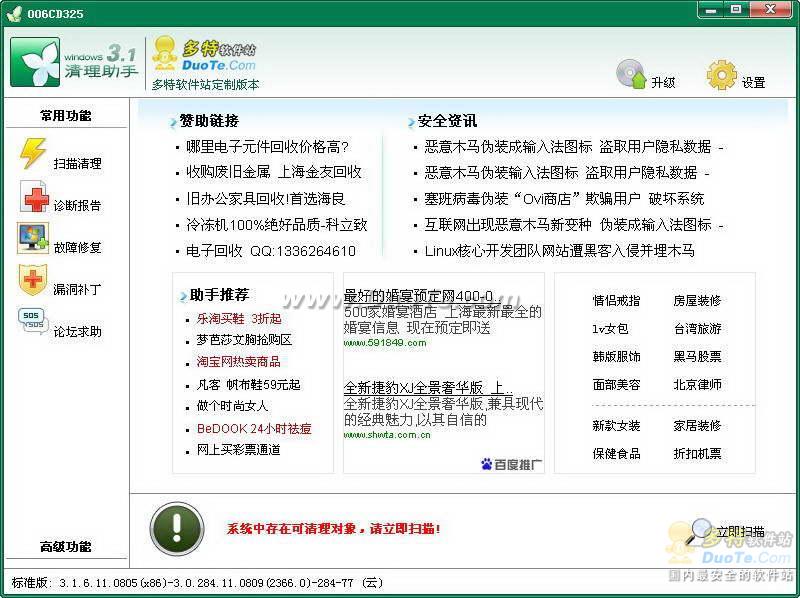Click the green exclamation alert icon
This screenshot has height=598, width=800.
click(177, 529)
